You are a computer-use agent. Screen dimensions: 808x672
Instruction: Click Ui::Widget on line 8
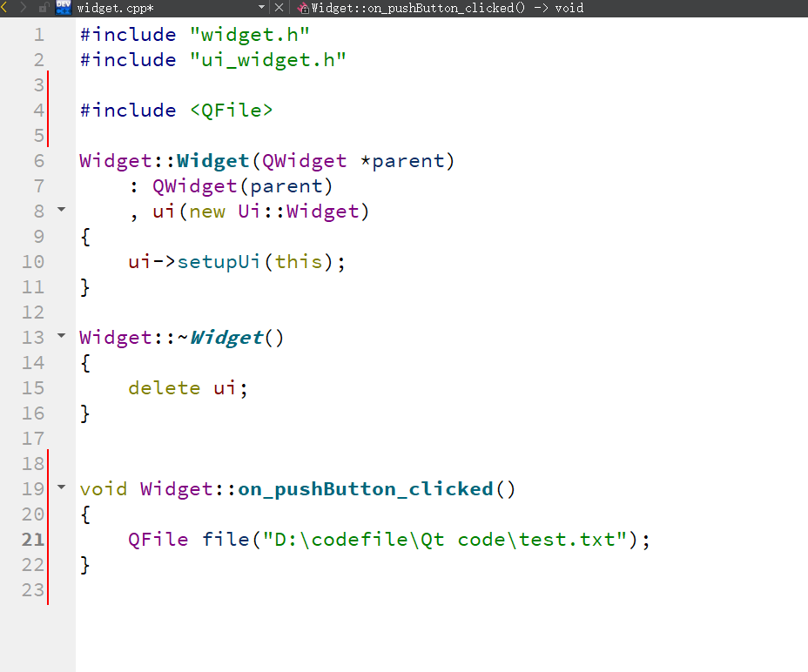click(299, 212)
